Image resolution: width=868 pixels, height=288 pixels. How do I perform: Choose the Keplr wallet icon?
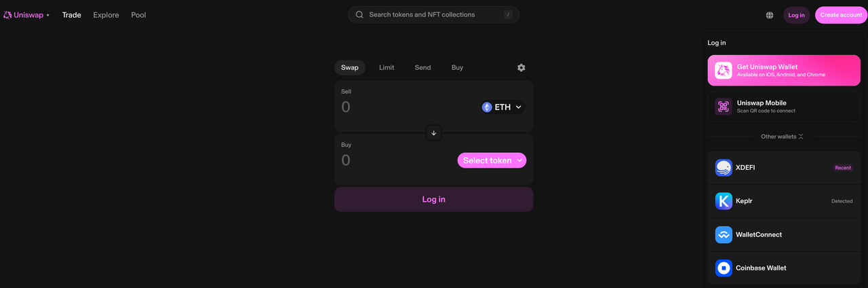point(724,201)
